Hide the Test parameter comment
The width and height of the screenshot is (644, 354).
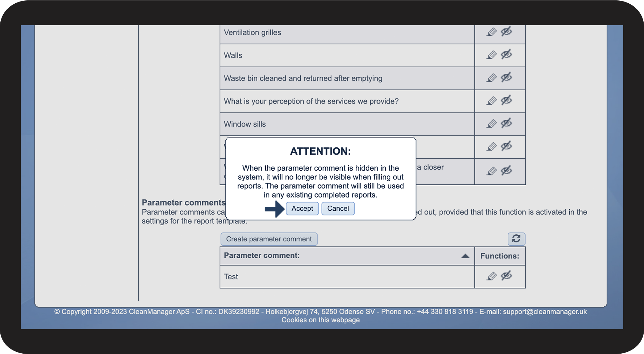506,276
